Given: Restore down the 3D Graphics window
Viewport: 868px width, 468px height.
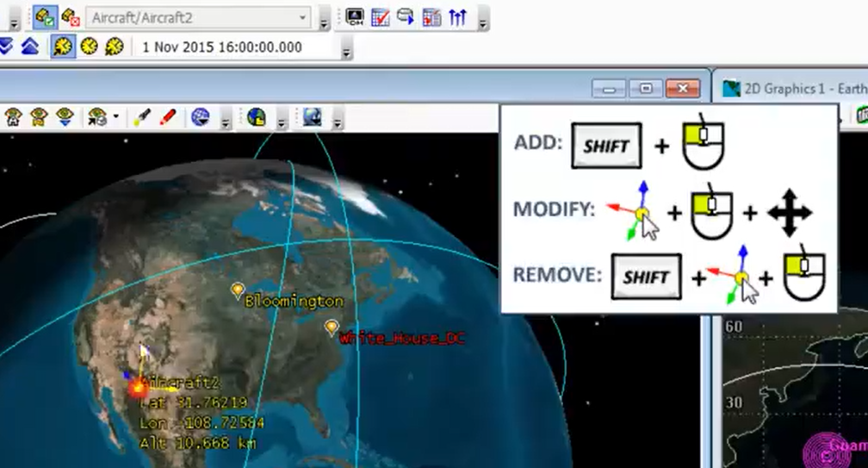Looking at the screenshot, I should click(x=646, y=89).
